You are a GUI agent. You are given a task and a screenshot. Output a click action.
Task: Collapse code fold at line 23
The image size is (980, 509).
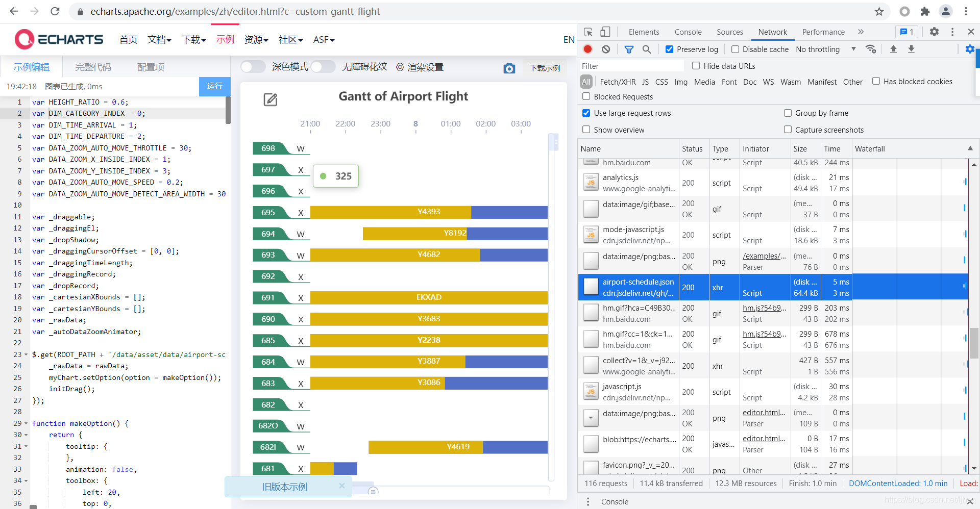pyautogui.click(x=26, y=354)
